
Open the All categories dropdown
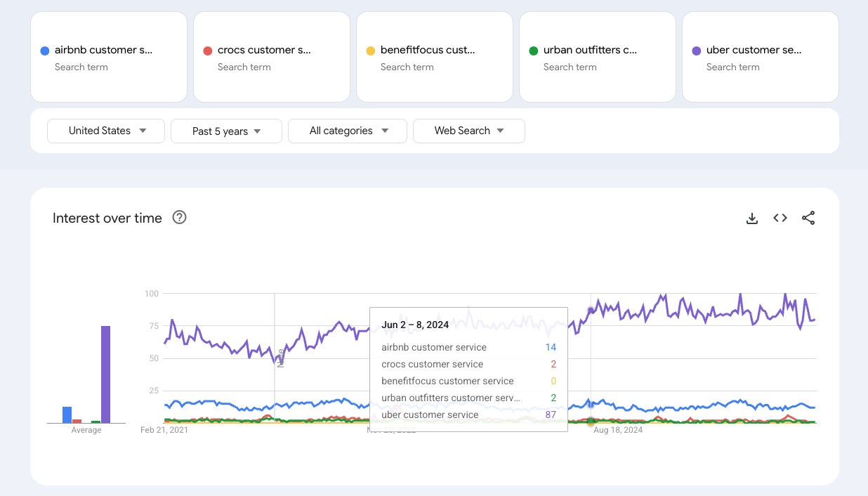pos(348,131)
